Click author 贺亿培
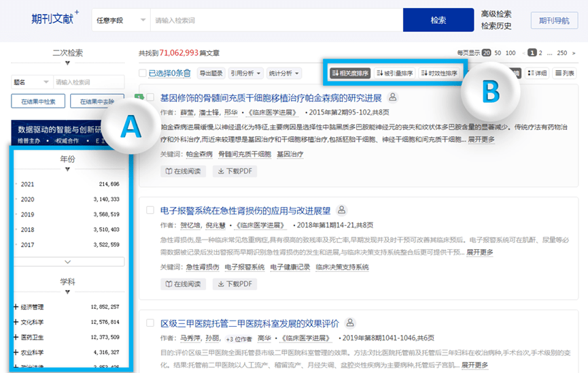 [x=190, y=225]
